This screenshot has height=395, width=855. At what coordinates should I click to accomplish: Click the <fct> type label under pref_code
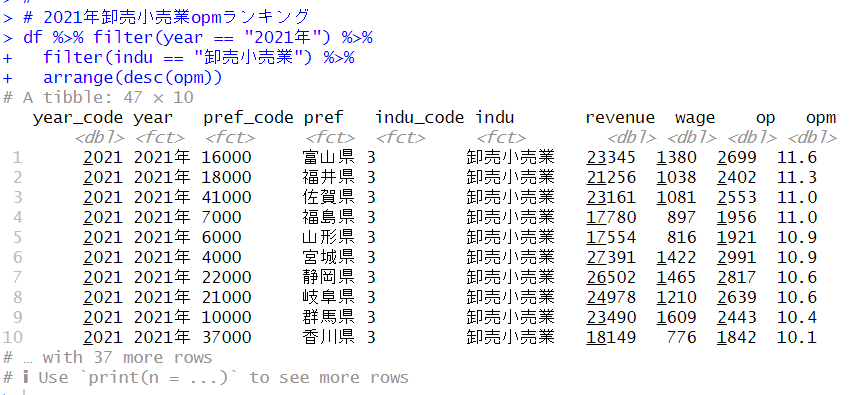tap(229, 138)
